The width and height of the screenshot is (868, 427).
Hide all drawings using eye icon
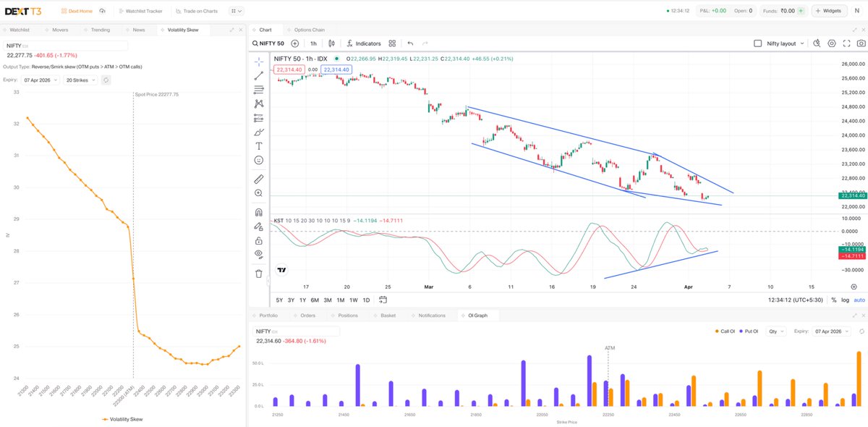tap(259, 254)
